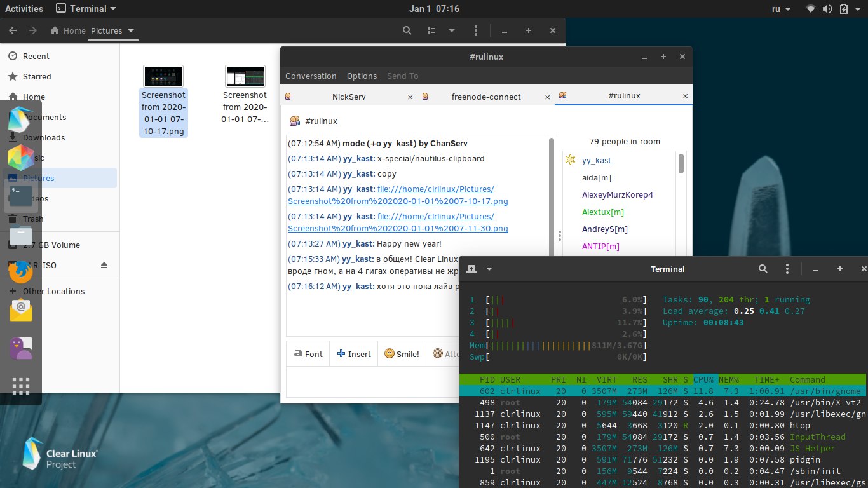
Task: Select the htop row with PID 1147
Action: 663,425
